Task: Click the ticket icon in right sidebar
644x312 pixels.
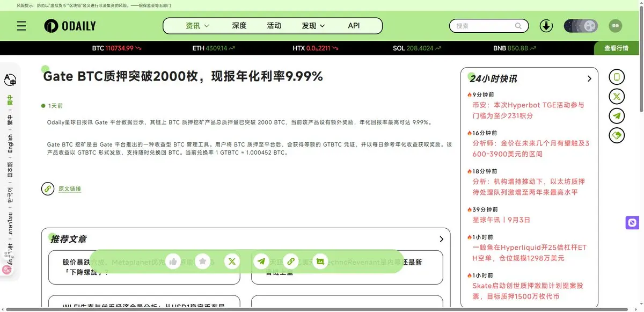Action: [x=617, y=135]
